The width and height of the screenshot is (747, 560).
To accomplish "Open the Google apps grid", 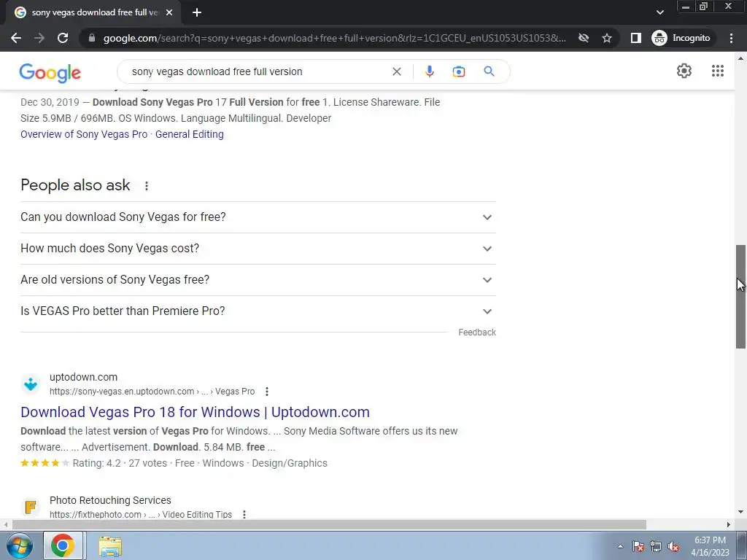I will tap(718, 71).
